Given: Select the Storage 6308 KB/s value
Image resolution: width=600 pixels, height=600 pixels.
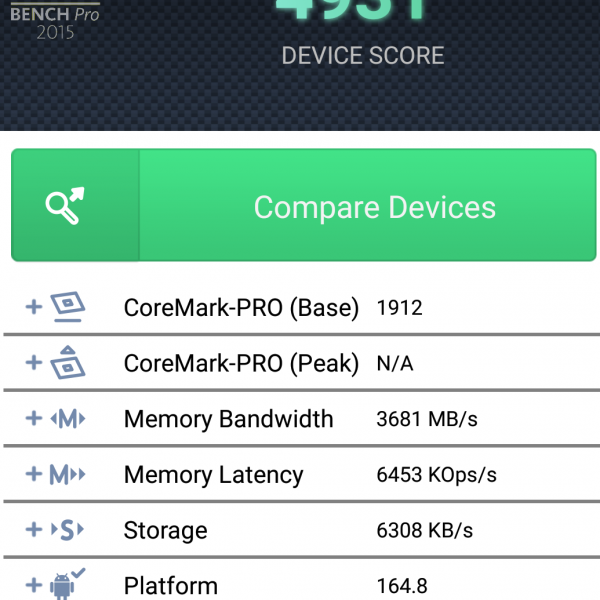Looking at the screenshot, I should [424, 530].
